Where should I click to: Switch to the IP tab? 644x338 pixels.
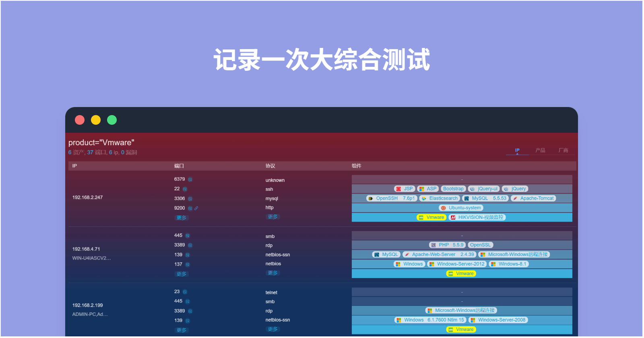(x=517, y=150)
